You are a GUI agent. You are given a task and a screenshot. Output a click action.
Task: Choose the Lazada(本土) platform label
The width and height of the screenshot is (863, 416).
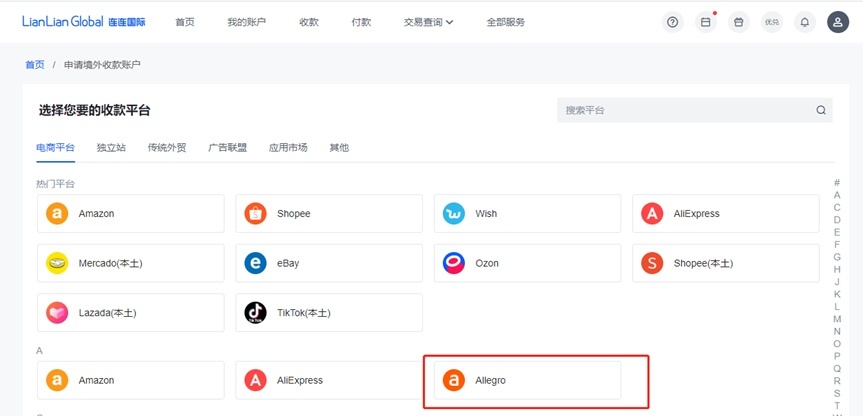pyautogui.click(x=107, y=313)
